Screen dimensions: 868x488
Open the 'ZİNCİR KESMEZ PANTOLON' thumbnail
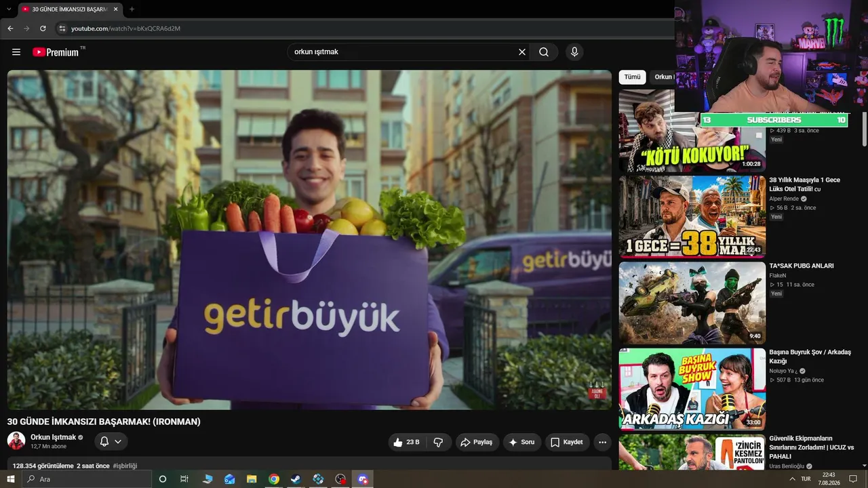click(x=692, y=452)
